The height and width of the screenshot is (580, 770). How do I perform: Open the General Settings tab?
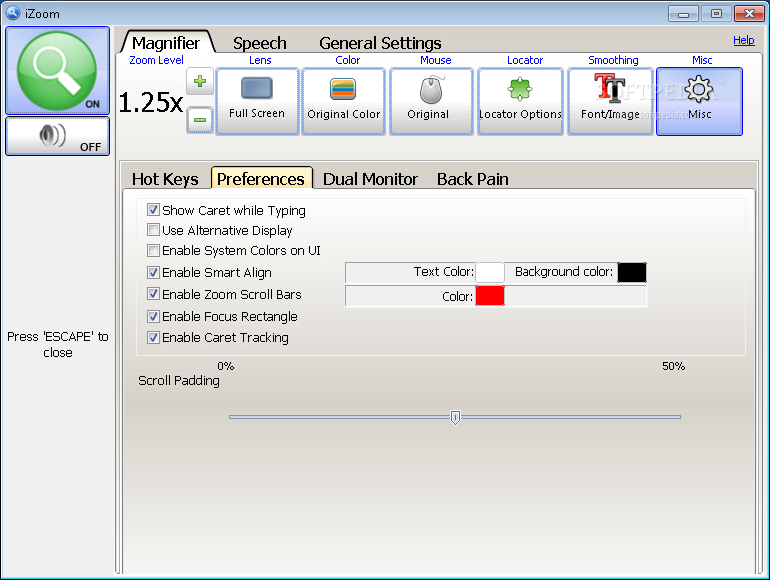[x=380, y=43]
